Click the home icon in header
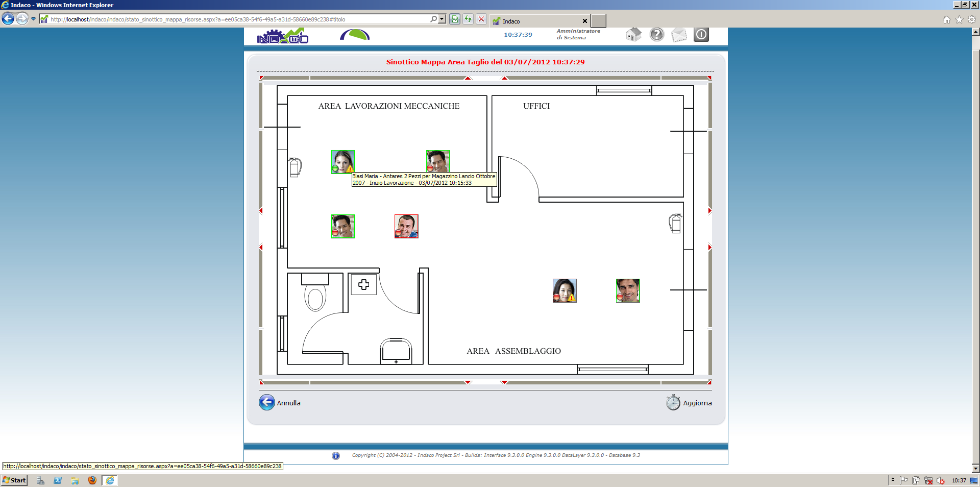This screenshot has height=487, width=980. [633, 35]
